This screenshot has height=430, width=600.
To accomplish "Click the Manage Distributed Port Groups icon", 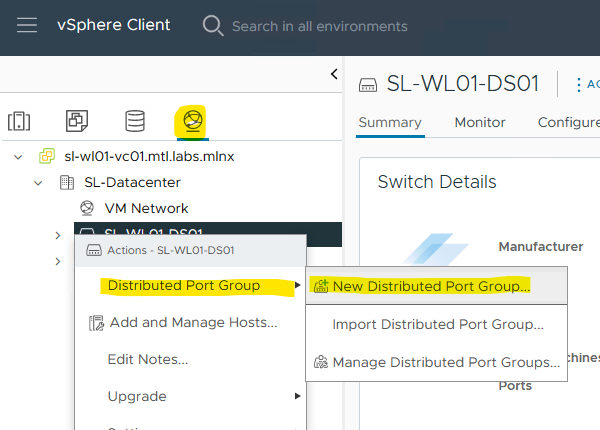I will coord(321,362).
